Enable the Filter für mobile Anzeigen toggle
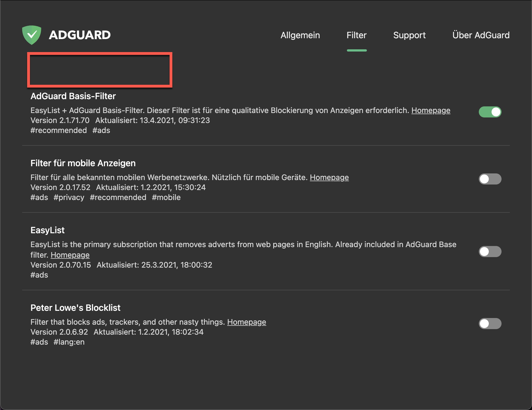Image resolution: width=532 pixels, height=410 pixels. click(x=490, y=179)
